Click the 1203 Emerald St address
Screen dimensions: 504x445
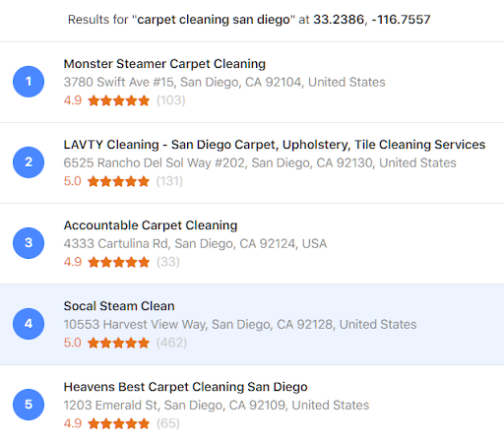coord(217,405)
